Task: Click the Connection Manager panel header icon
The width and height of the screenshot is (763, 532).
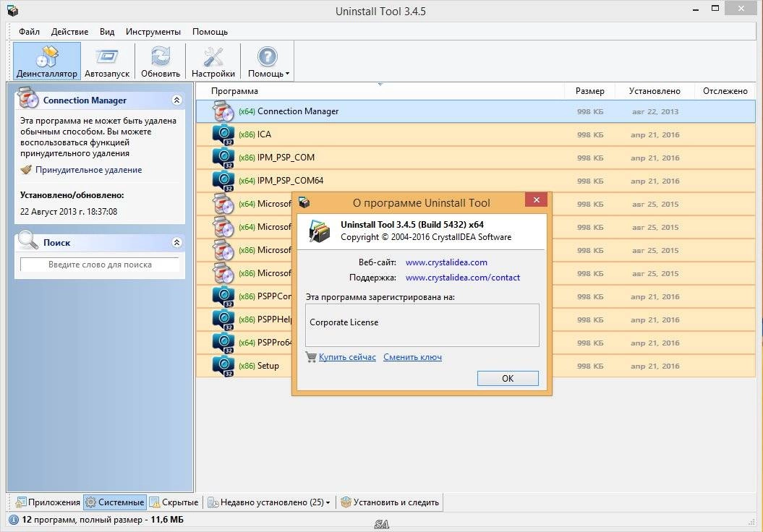Action: (27, 98)
